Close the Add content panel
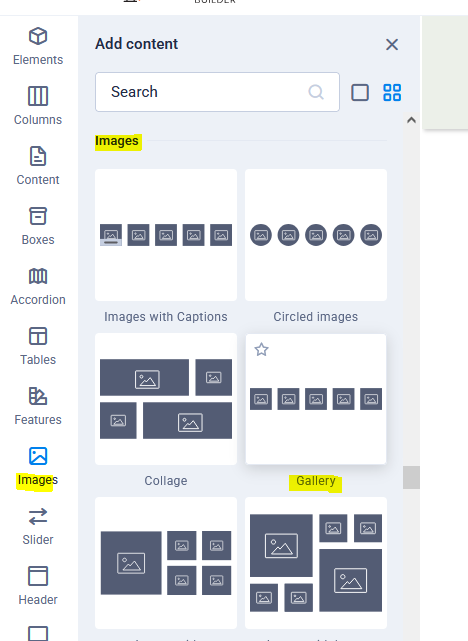 (x=392, y=45)
